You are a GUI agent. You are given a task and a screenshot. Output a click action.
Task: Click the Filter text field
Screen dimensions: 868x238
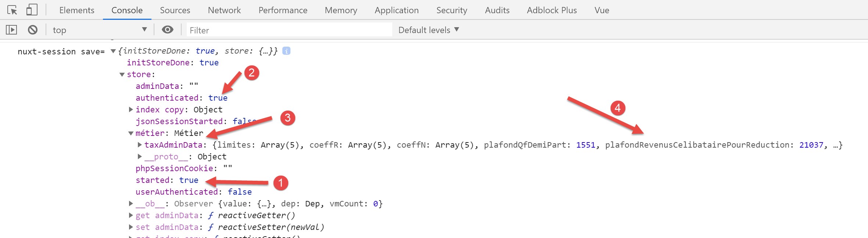[x=289, y=30]
